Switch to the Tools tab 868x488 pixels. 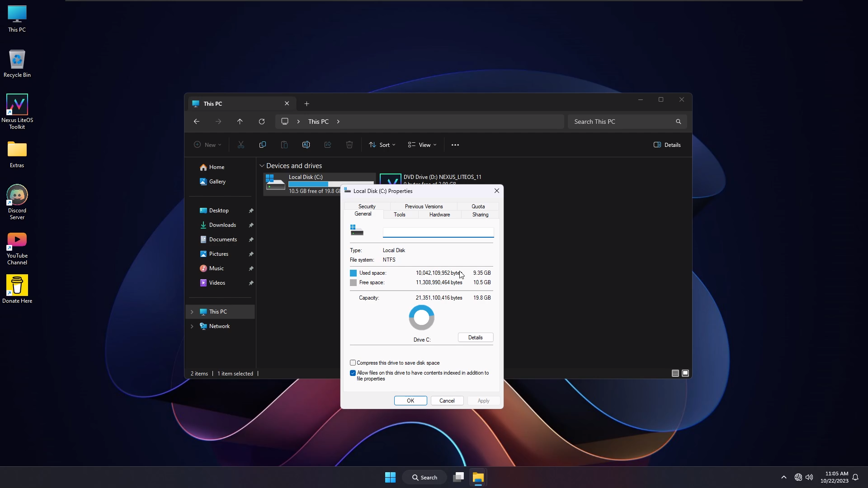click(x=399, y=215)
